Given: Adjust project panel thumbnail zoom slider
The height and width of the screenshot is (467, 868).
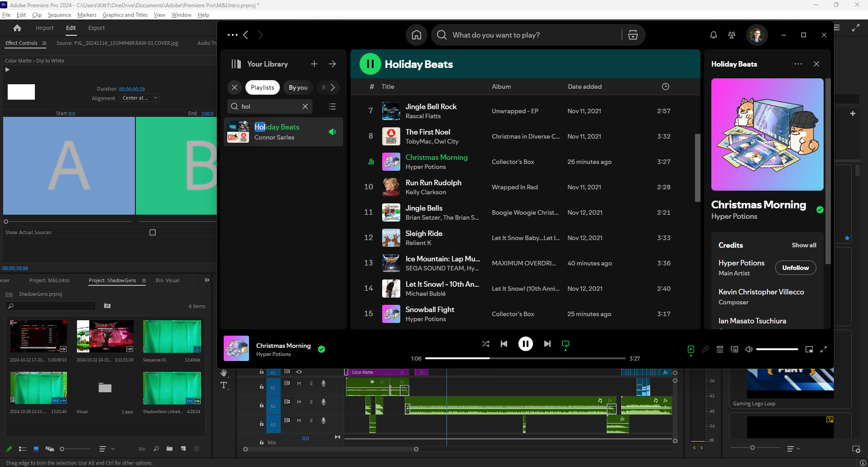Looking at the screenshot, I should click(x=75, y=449).
